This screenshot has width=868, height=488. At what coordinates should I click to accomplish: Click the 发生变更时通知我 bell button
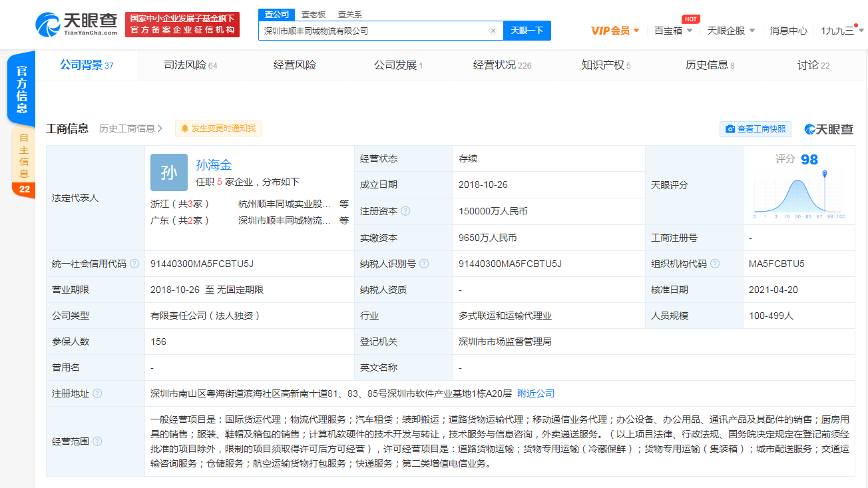(x=218, y=128)
